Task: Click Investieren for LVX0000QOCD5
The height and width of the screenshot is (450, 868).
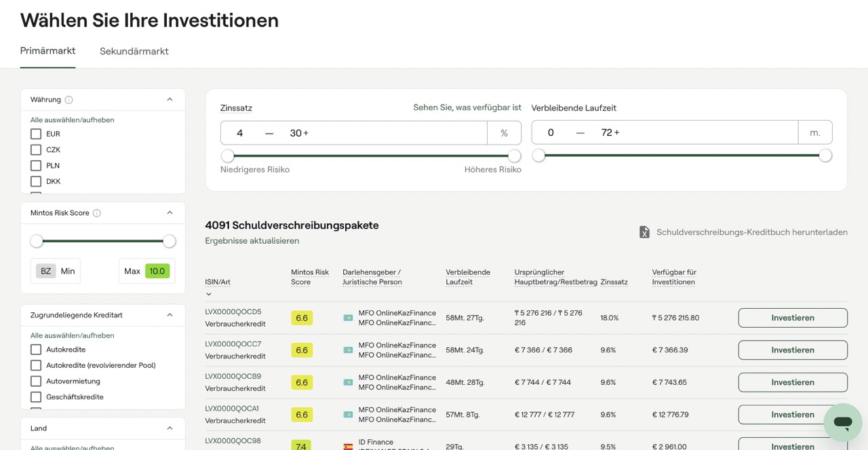Action: point(792,318)
